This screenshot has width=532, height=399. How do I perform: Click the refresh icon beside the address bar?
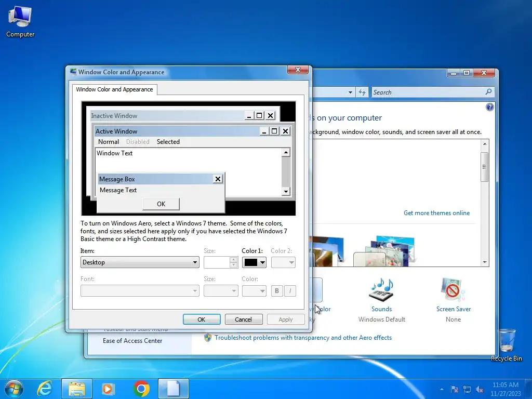tap(362, 92)
